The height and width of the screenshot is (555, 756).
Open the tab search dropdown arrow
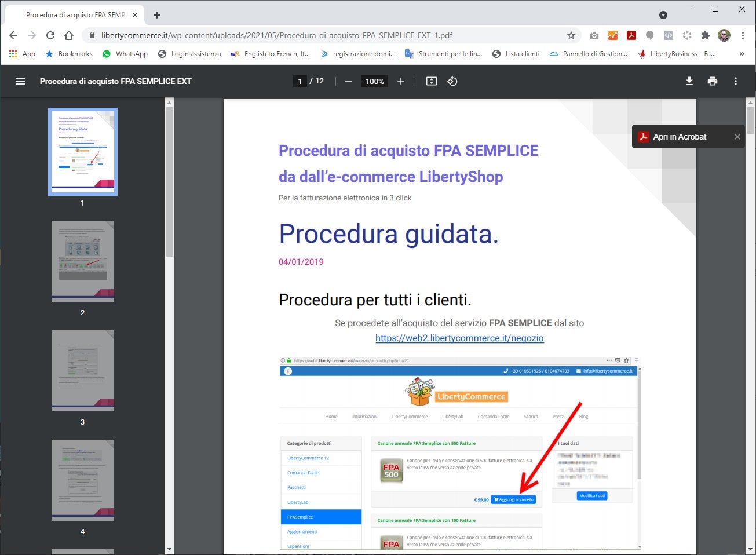(x=663, y=15)
